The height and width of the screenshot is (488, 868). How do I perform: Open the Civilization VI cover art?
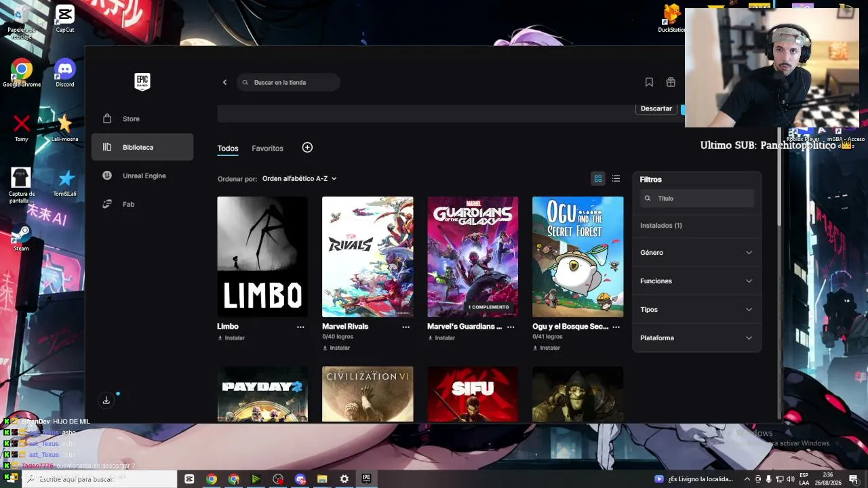tap(368, 394)
